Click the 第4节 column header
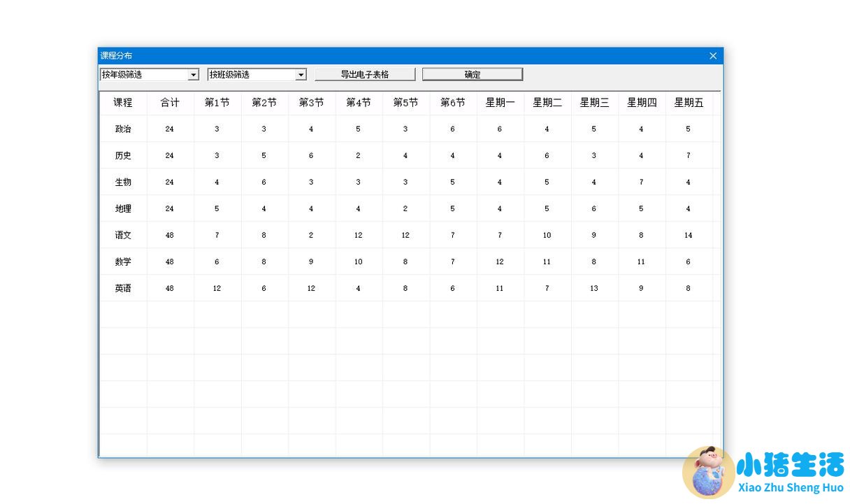The width and height of the screenshot is (850, 504). pyautogui.click(x=359, y=103)
